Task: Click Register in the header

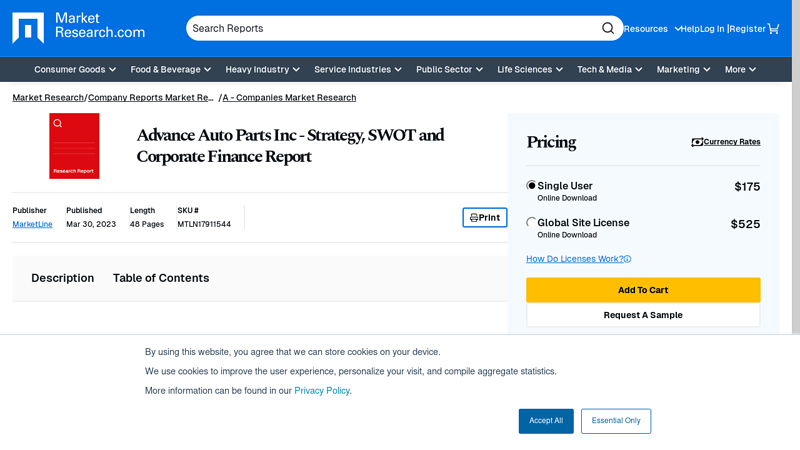Action: click(748, 29)
